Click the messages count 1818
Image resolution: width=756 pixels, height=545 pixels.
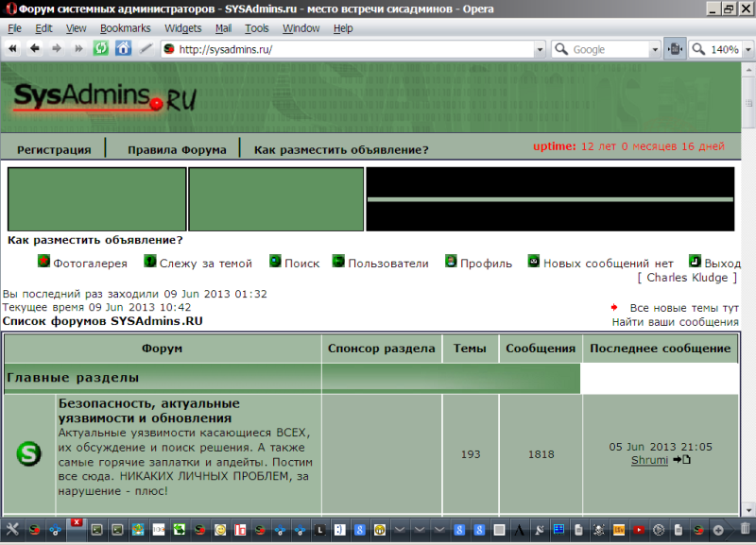click(541, 454)
